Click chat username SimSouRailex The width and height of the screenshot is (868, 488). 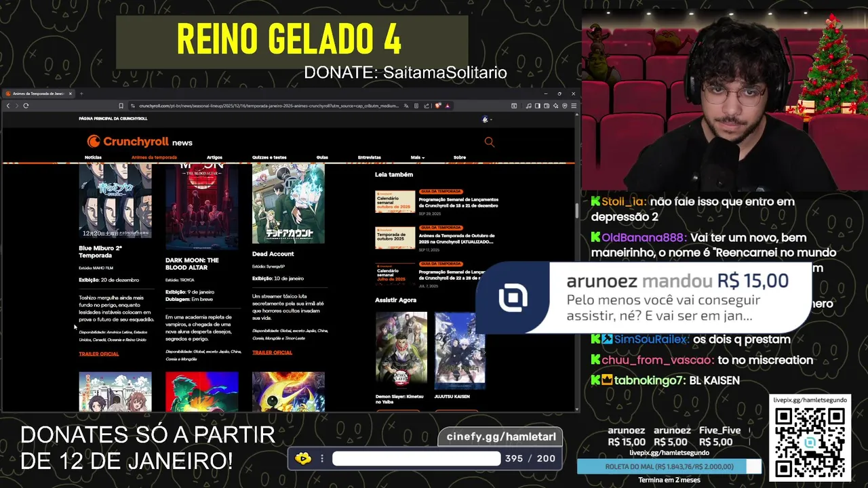coord(651,340)
